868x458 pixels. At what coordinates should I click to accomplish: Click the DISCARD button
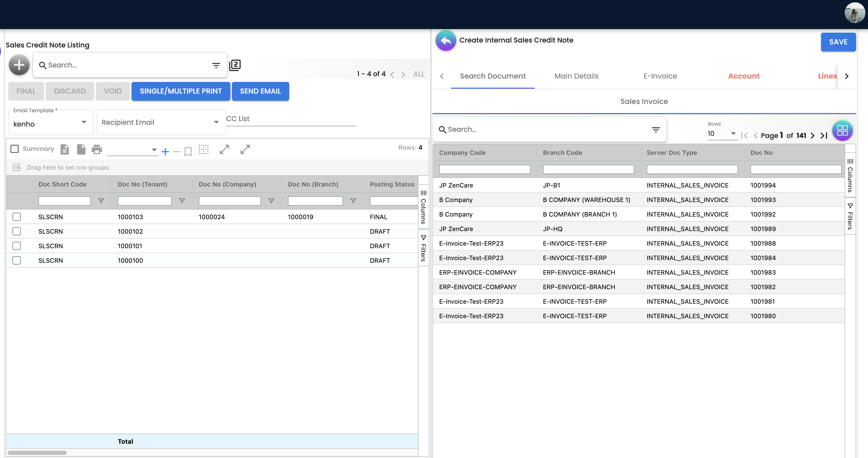[70, 91]
